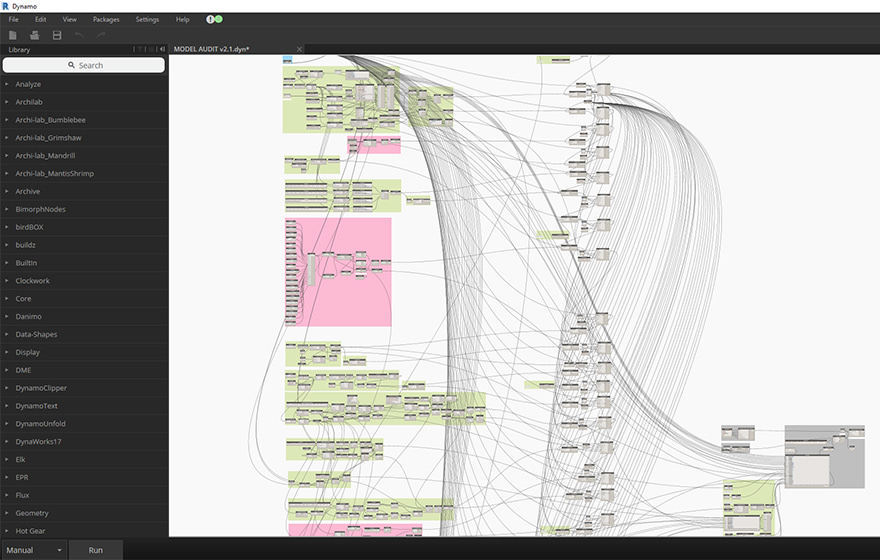Expand the Data-Shapes category
Viewport: 880px width, 560px height.
[84, 334]
